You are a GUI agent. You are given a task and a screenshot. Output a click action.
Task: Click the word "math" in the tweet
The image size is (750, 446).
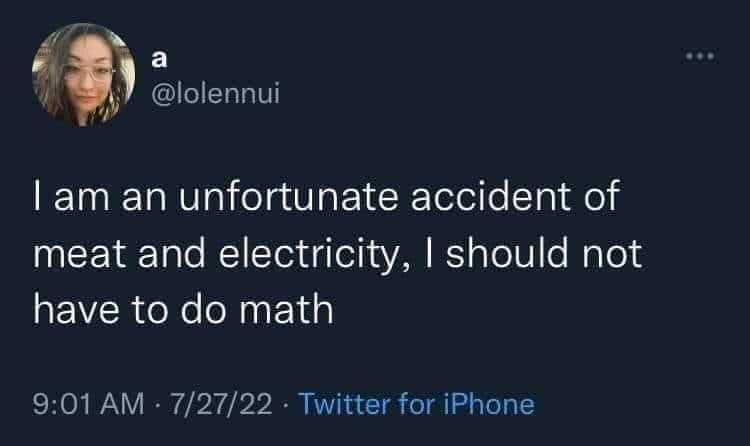286,310
